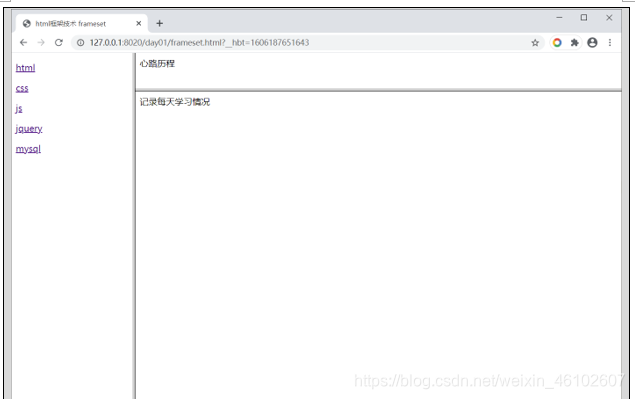
Task: Click the 心路历程 text in top frame
Action: coord(157,64)
